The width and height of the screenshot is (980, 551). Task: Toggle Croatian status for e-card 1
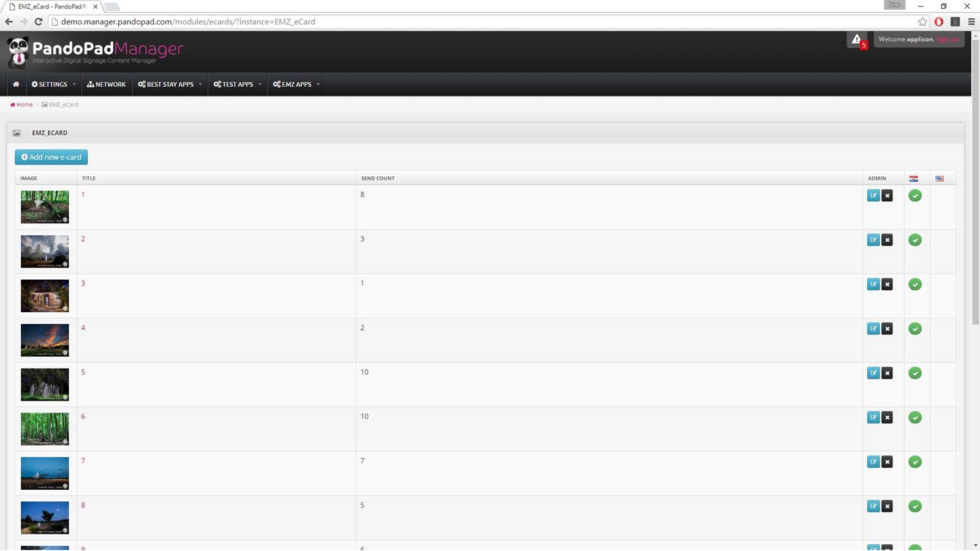[x=915, y=196]
